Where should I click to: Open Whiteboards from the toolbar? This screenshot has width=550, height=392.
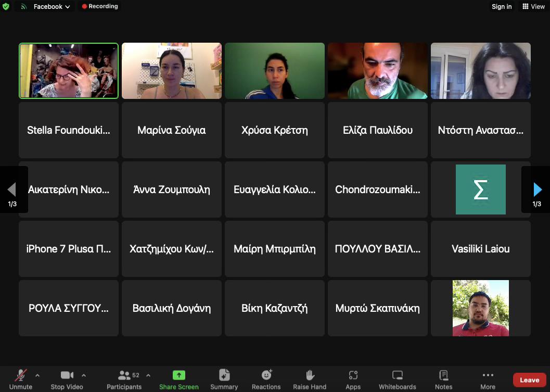pos(397,379)
